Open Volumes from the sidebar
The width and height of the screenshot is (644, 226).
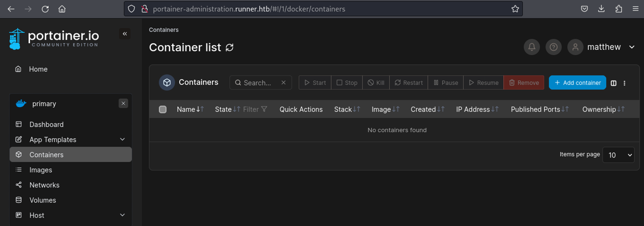(43, 200)
